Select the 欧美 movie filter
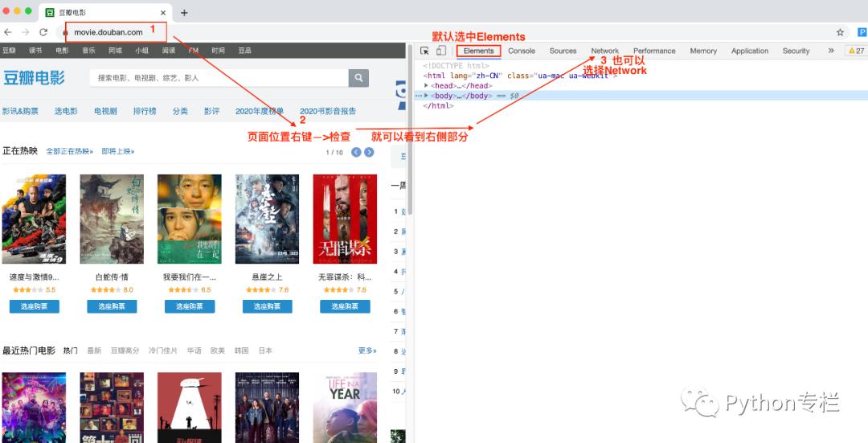This screenshot has height=443, width=868. coord(218,351)
